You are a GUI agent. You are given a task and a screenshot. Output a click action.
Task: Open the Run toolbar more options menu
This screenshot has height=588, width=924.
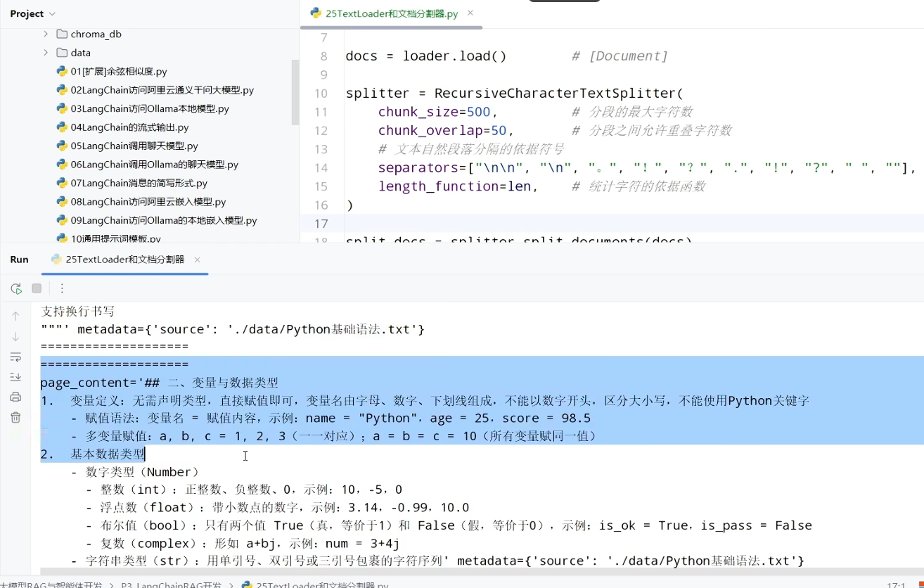(62, 288)
